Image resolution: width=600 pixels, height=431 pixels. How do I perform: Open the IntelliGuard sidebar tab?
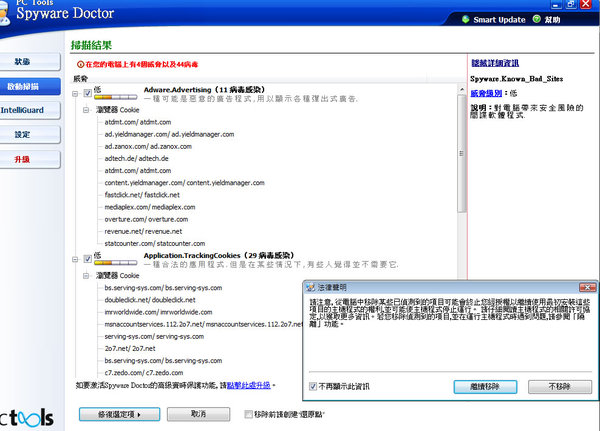30,110
